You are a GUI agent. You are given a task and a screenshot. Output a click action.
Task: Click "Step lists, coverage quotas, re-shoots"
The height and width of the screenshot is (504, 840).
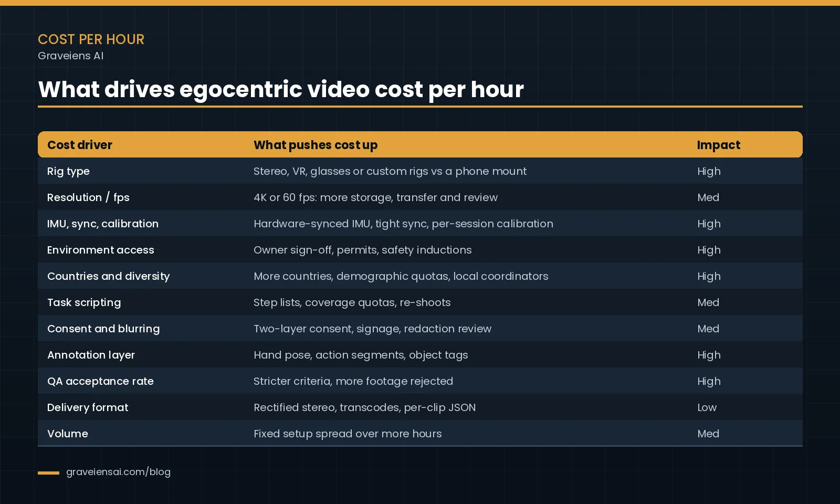click(352, 302)
